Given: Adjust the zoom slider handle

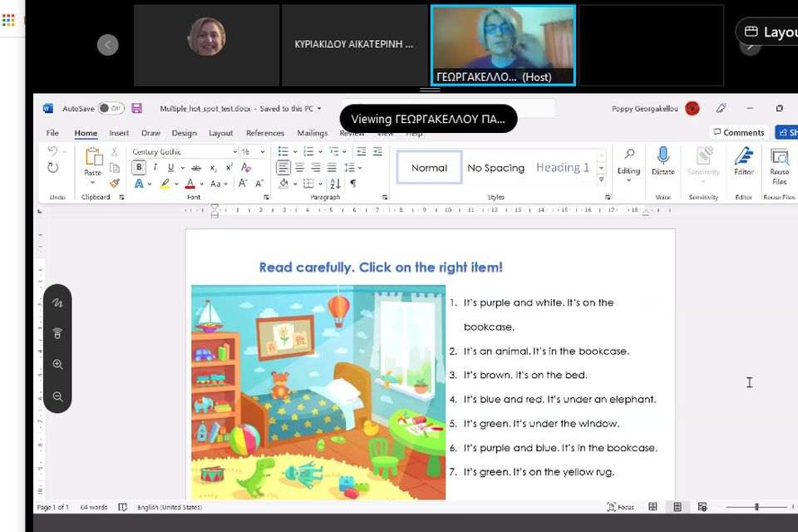Looking at the screenshot, I should tap(756, 506).
